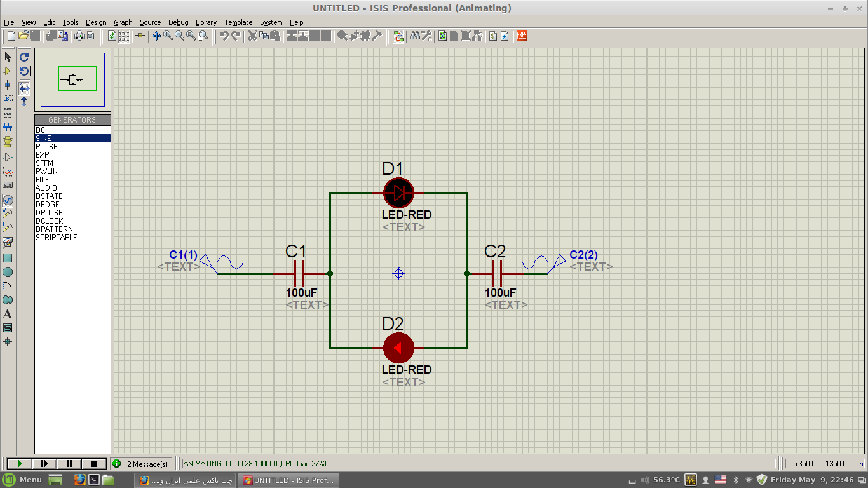Viewport: 868px width, 488px height.
Task: Toggle vertical Y-mirror
Action: pyautogui.click(x=24, y=102)
